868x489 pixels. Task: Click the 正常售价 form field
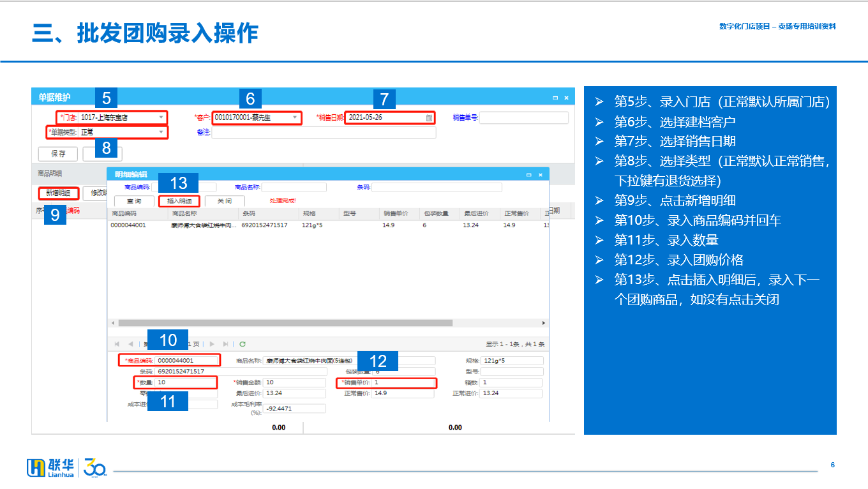point(404,393)
